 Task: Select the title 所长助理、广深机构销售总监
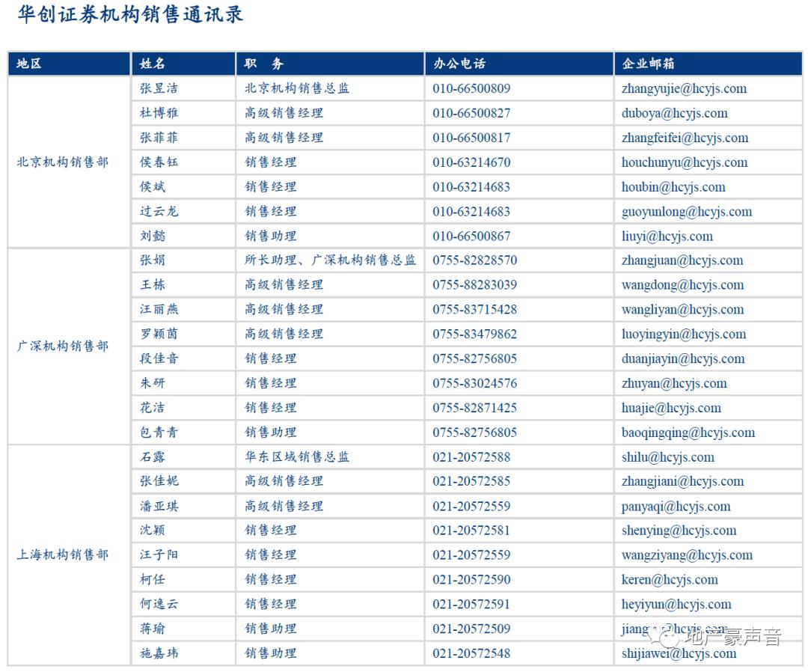(x=330, y=260)
